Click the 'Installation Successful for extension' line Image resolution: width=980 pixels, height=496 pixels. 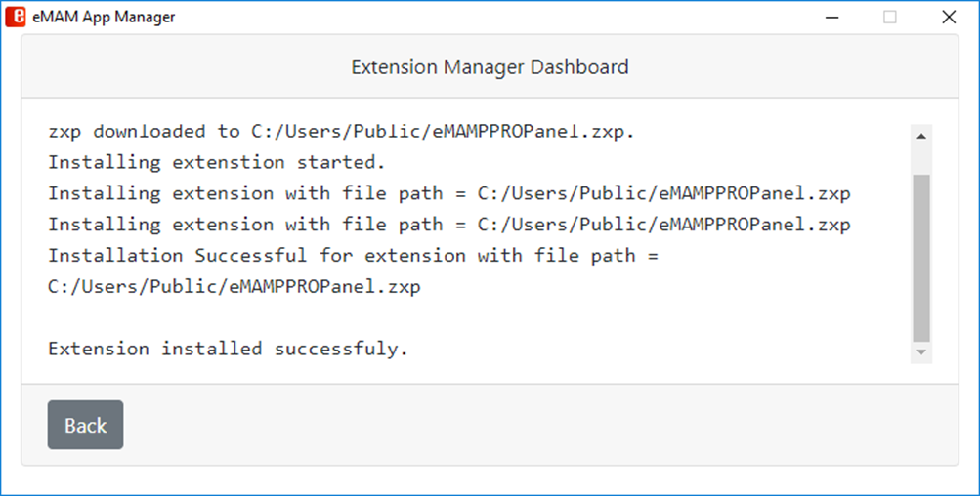click(353, 256)
